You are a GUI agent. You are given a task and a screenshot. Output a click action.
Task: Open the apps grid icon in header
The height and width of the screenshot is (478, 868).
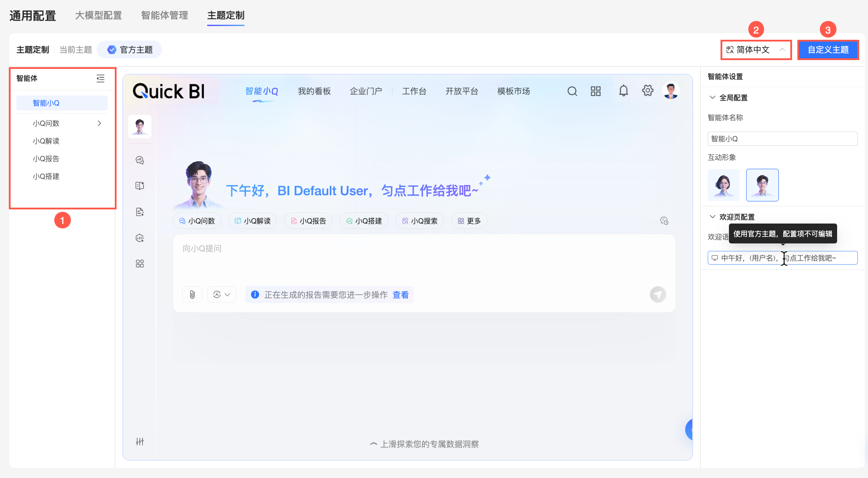pyautogui.click(x=596, y=91)
